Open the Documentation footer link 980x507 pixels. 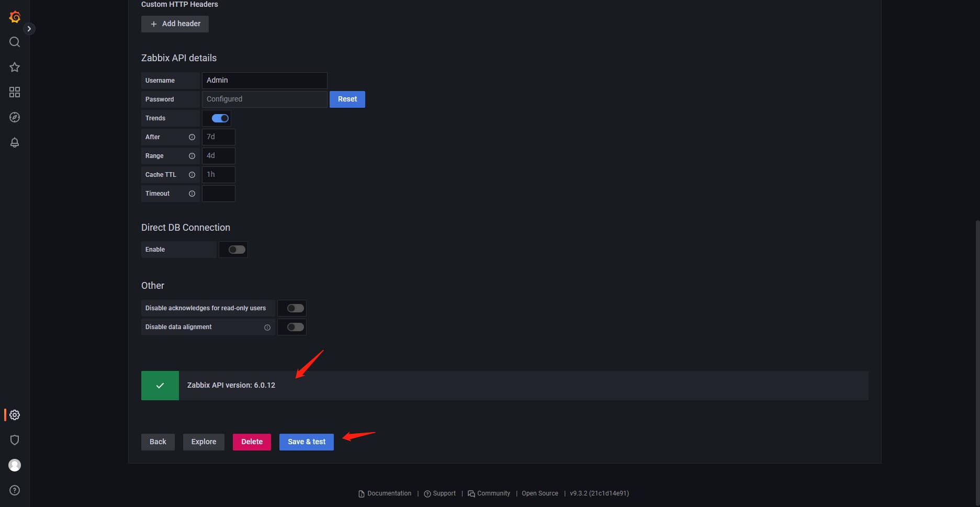(385, 493)
